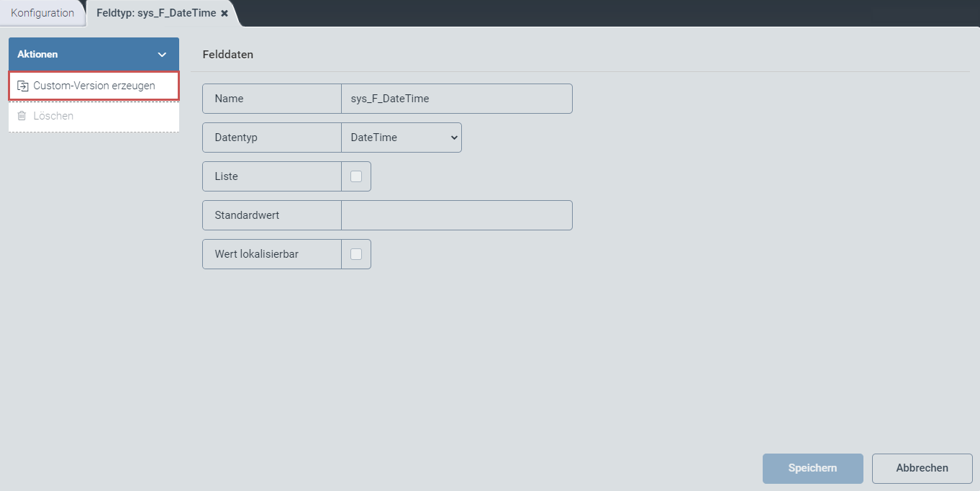Screen dimensions: 980x491
Task: Close the Feldtyp sys_F_DateTime tab
Action: coord(224,14)
